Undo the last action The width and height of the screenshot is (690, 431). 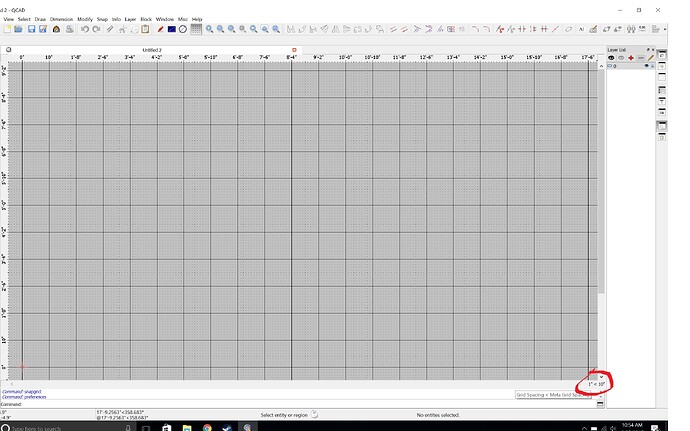click(84, 29)
